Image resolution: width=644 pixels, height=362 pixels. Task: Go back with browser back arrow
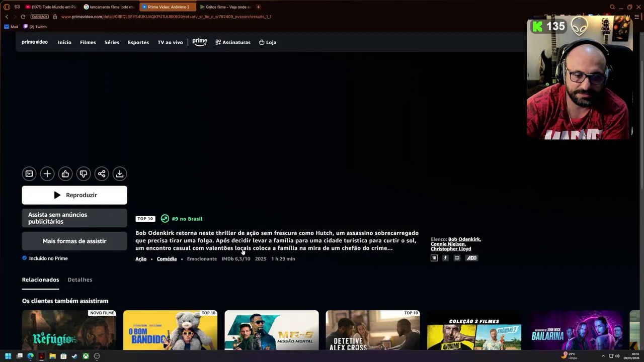coord(7,17)
